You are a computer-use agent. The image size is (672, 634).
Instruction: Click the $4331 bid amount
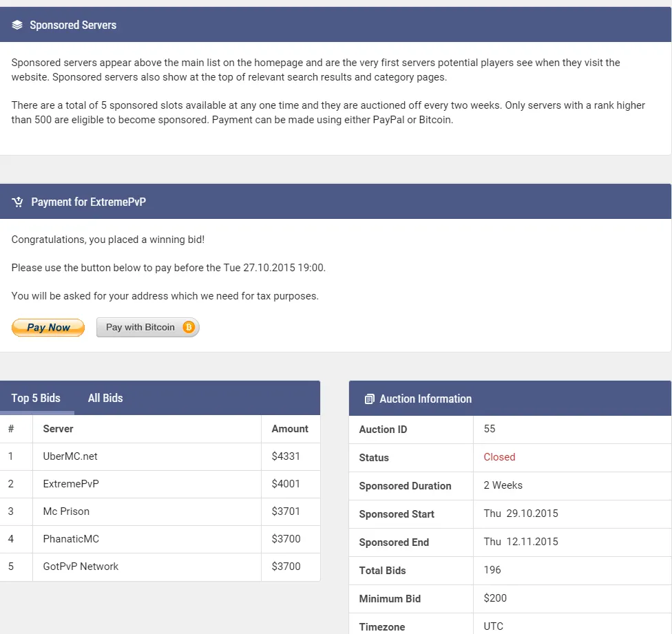click(286, 456)
